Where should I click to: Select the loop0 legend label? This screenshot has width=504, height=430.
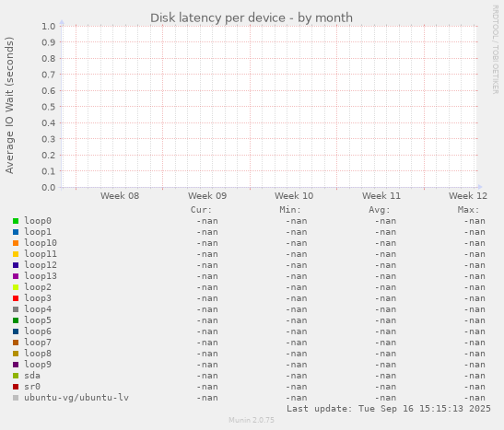pyautogui.click(x=38, y=221)
